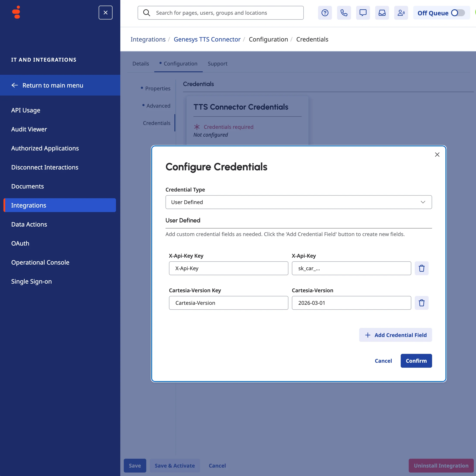
Task: Select the Properties section
Action: [x=158, y=88]
